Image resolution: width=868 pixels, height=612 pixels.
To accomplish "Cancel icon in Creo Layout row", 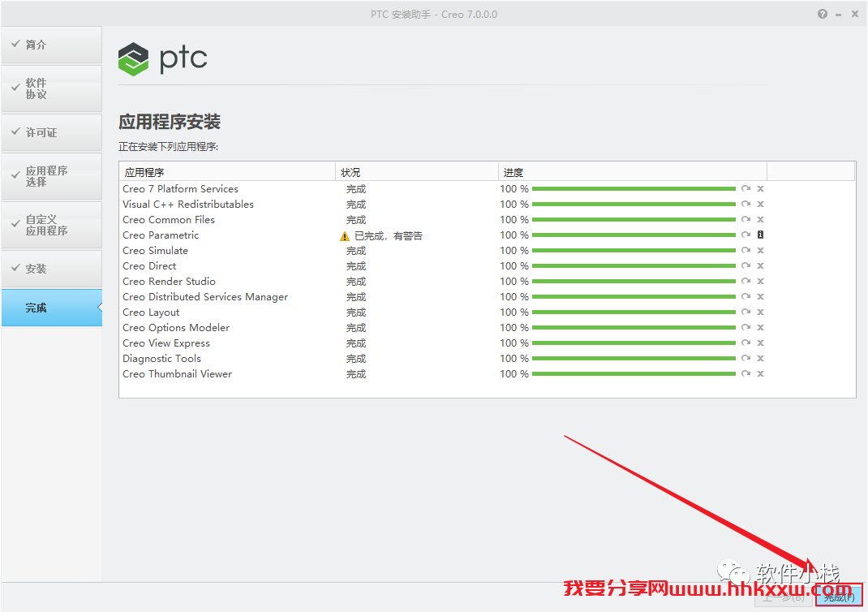I will coord(761,312).
